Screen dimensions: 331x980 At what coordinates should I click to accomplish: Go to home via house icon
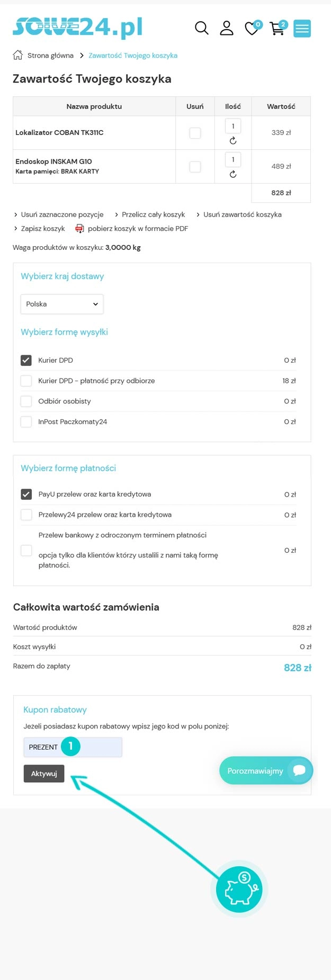click(18, 55)
